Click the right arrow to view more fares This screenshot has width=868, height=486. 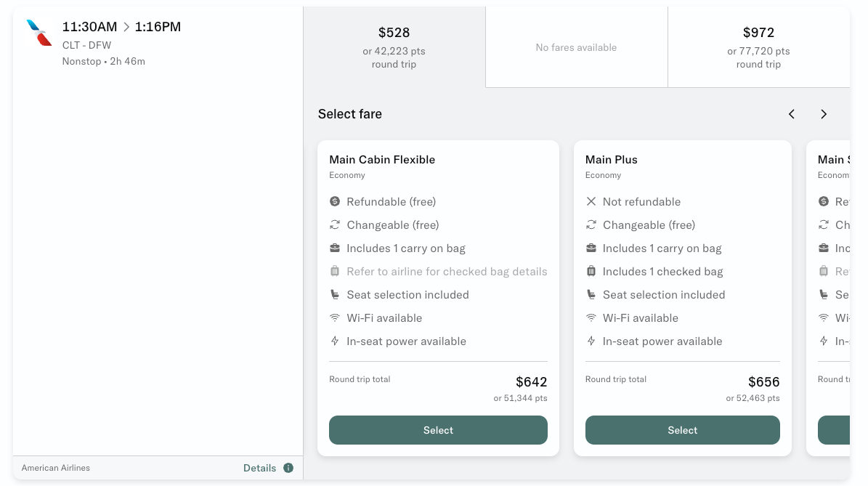click(824, 114)
